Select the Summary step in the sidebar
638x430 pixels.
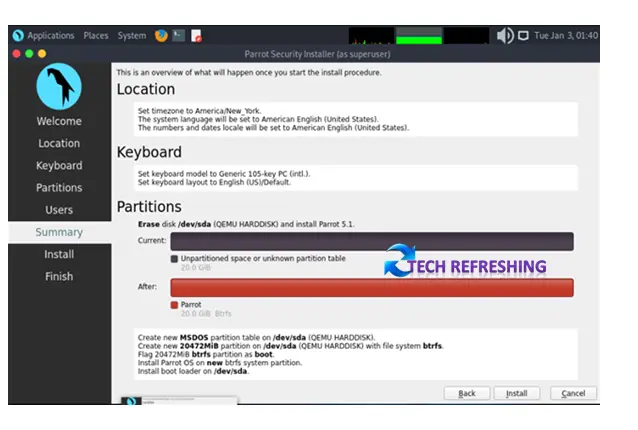pos(59,232)
